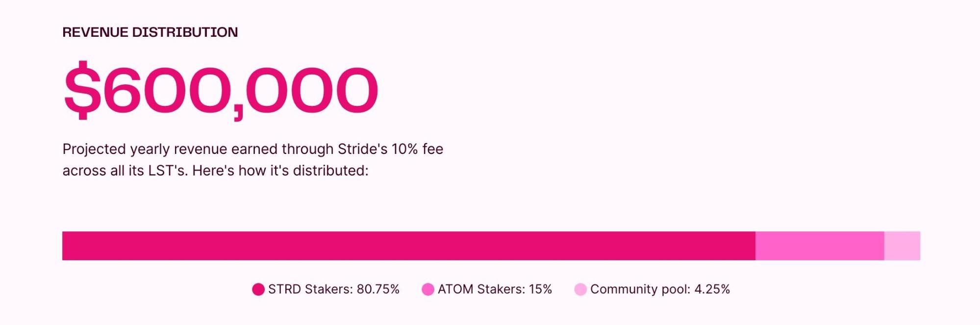Select the medium pink ATOM segment of the bar
This screenshot has width=980, height=325.
click(x=820, y=246)
